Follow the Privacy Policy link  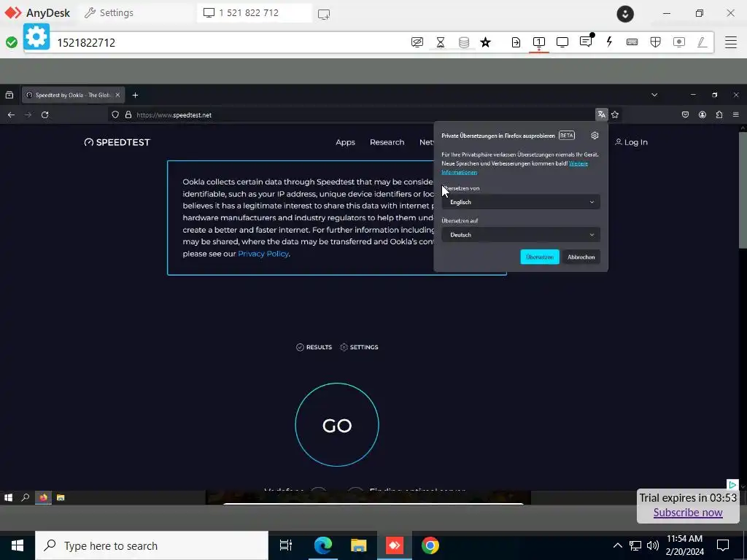click(x=263, y=254)
